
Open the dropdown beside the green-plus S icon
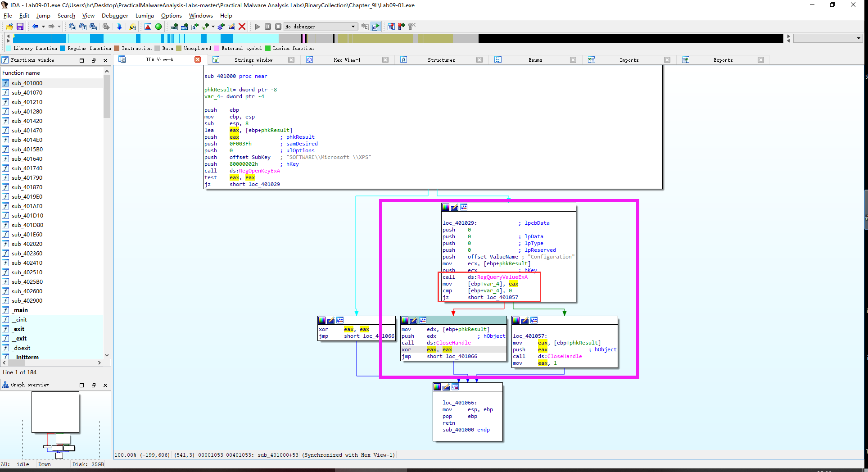(213, 27)
